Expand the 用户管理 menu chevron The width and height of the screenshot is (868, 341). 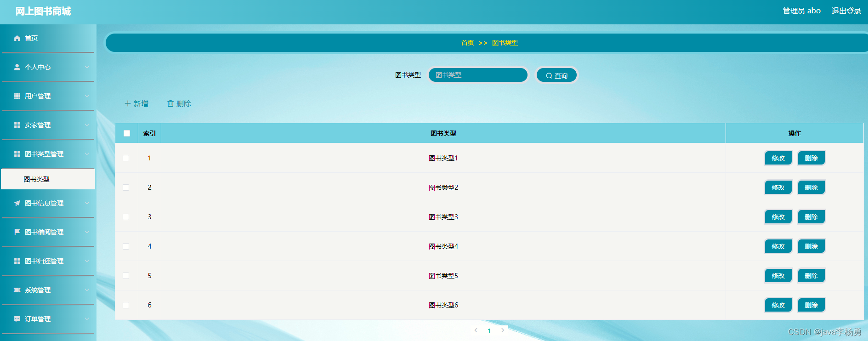tap(87, 96)
